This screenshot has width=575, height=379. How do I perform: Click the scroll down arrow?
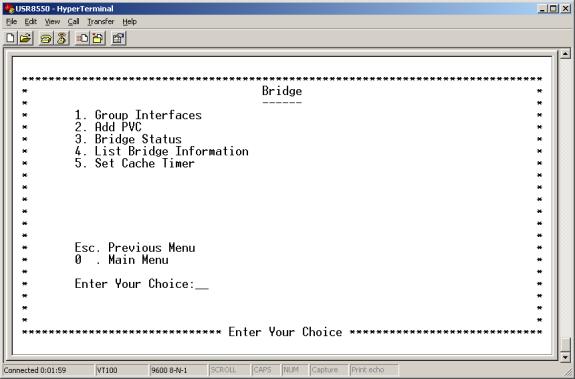coord(565,357)
